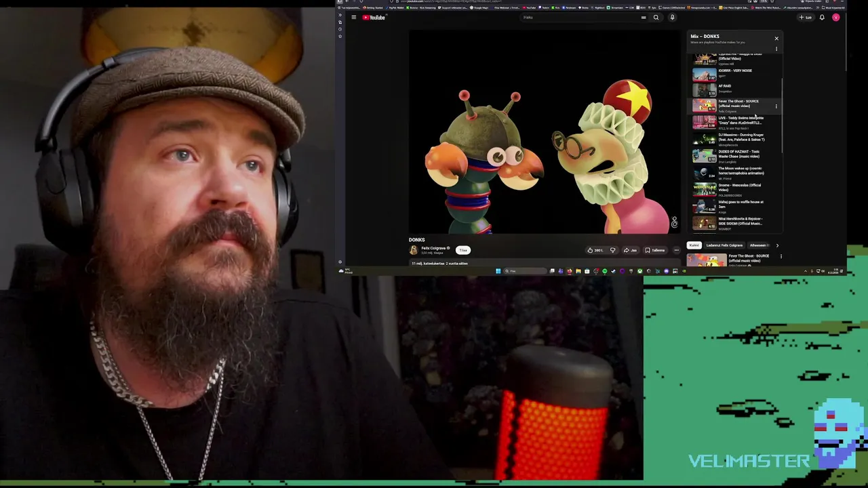Image resolution: width=868 pixels, height=488 pixels.
Task: Select the Kaikki filter chip
Action: [694, 245]
